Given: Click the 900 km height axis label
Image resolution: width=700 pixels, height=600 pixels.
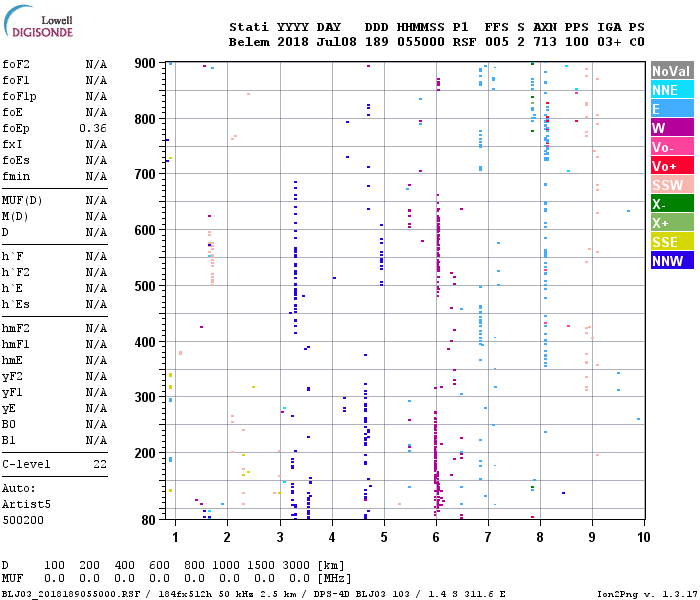Looking at the screenshot, I should 145,63.
